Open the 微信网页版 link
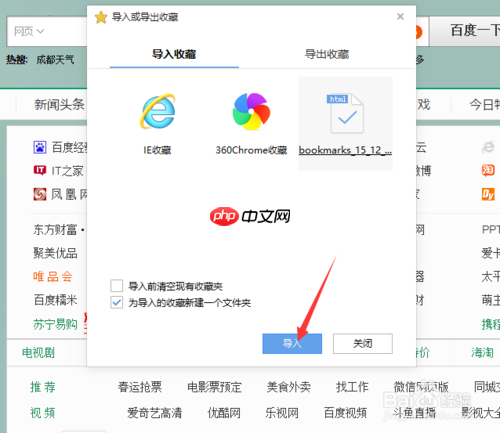The height and width of the screenshot is (433, 500). [421, 387]
